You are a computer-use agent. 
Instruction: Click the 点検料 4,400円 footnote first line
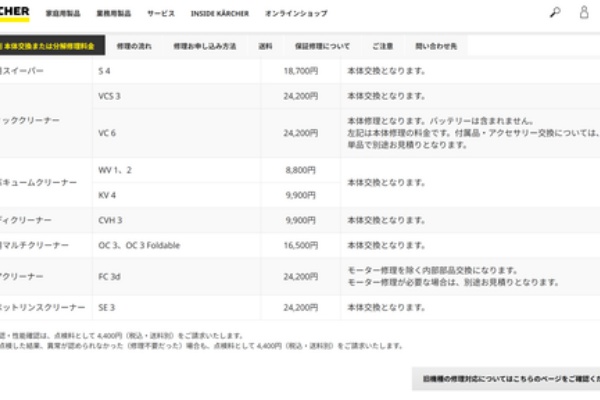tap(121, 336)
